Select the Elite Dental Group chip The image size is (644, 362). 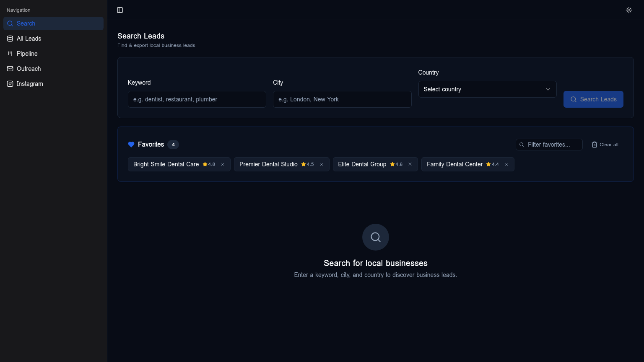click(x=362, y=164)
